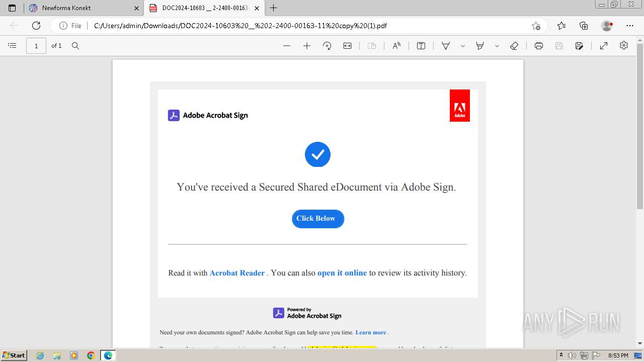The image size is (644, 362).
Task: Toggle the PDF table of contents
Action: pyautogui.click(x=13, y=46)
